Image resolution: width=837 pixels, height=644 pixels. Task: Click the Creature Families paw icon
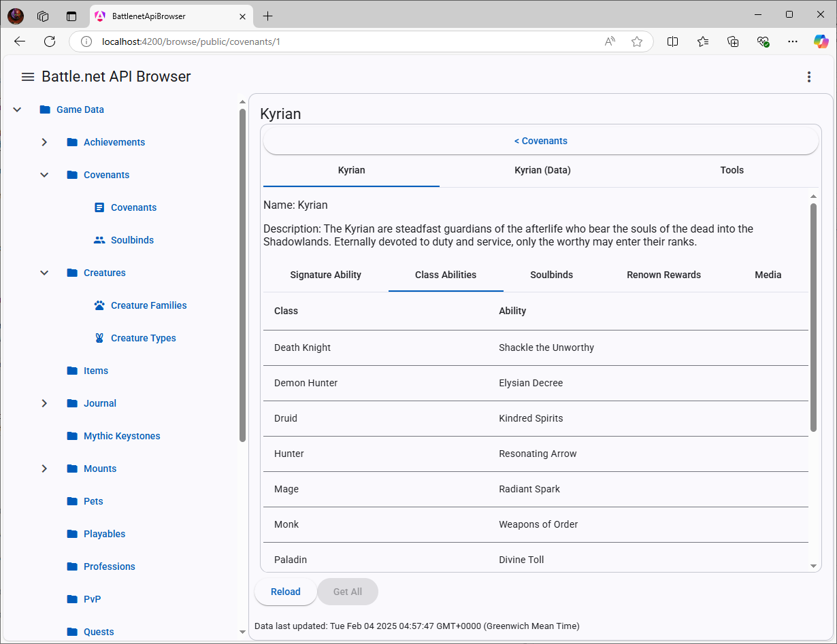[x=99, y=305]
